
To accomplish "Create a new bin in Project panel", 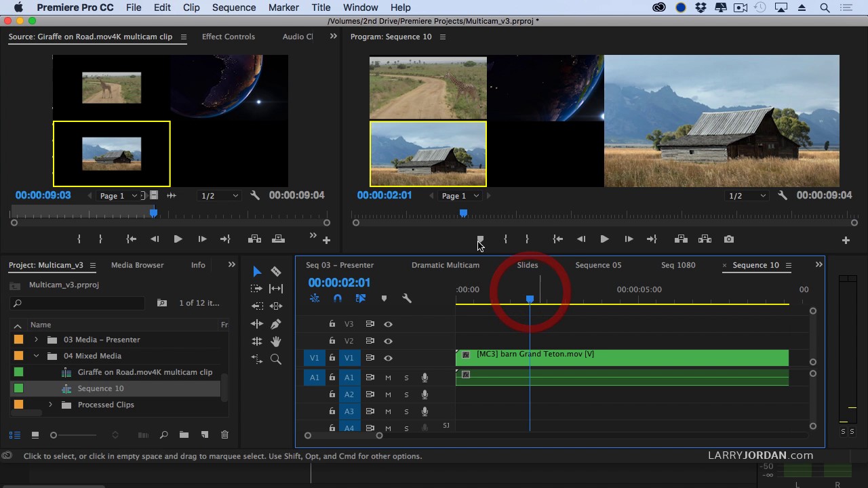I will tap(184, 434).
